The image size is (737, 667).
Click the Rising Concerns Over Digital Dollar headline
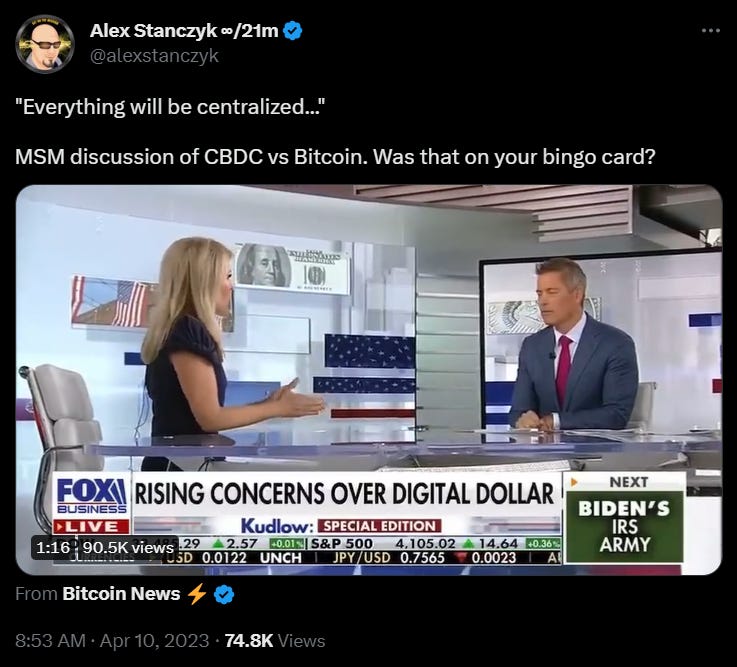345,494
